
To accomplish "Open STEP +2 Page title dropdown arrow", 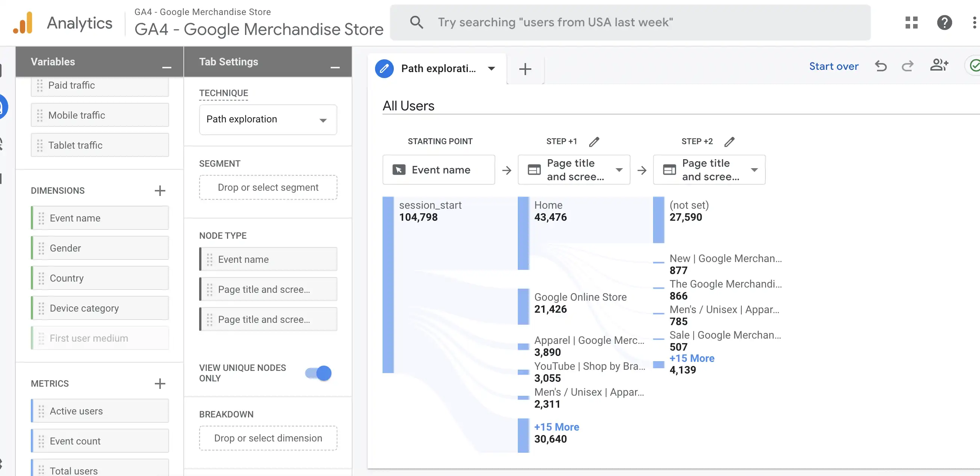I will (754, 170).
